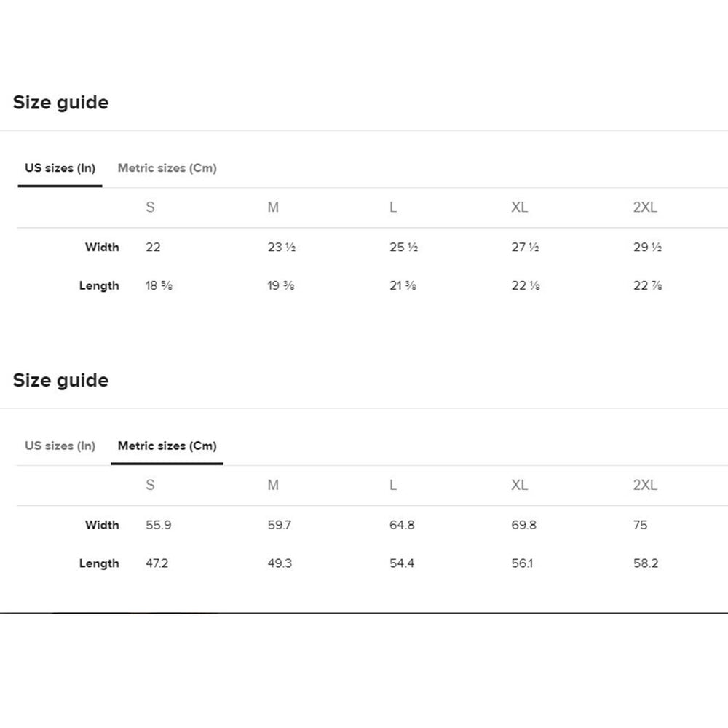Click the 56.1 length cell

coord(522,563)
